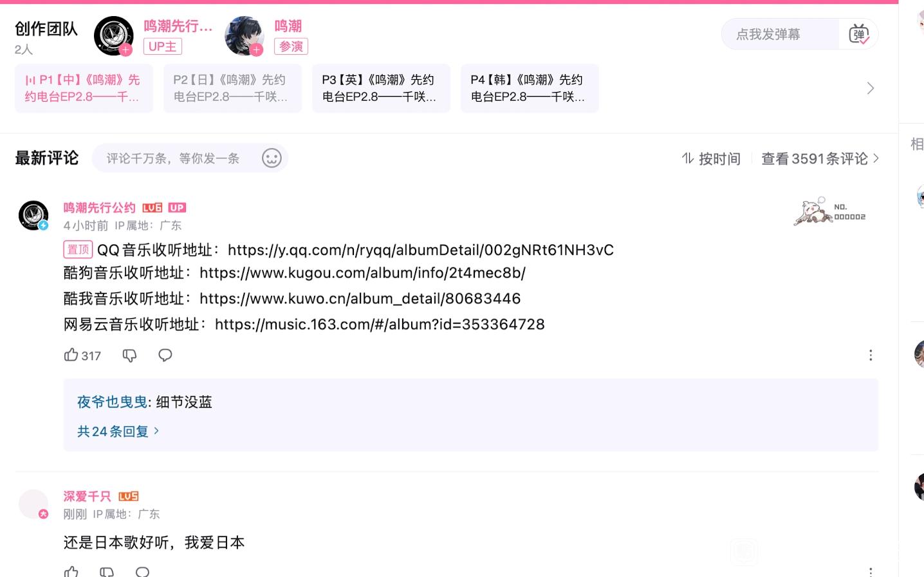Open the QQ音乐 album link

click(420, 250)
